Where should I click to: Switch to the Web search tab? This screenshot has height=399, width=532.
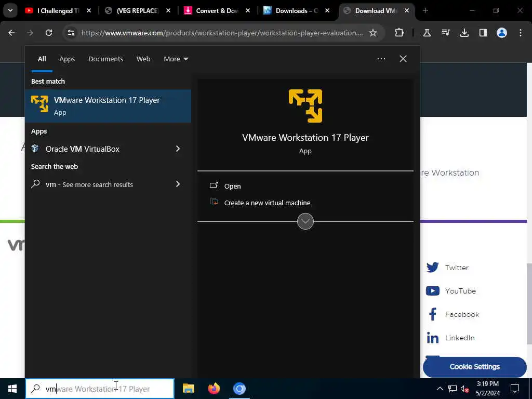click(143, 59)
